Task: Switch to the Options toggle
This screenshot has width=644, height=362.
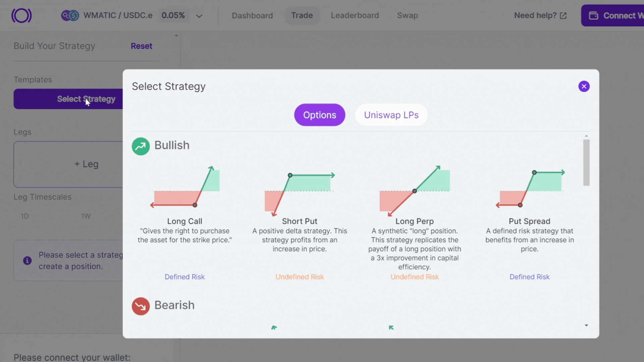Action: click(319, 115)
